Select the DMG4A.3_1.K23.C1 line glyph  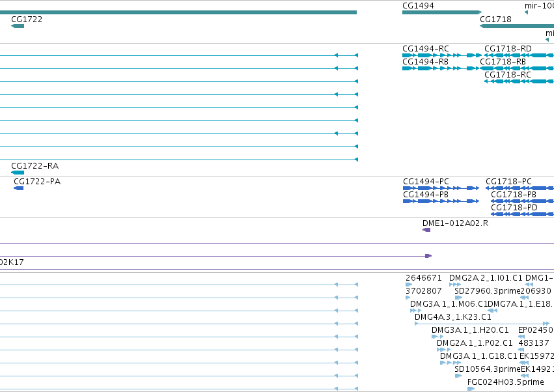click(x=482, y=324)
